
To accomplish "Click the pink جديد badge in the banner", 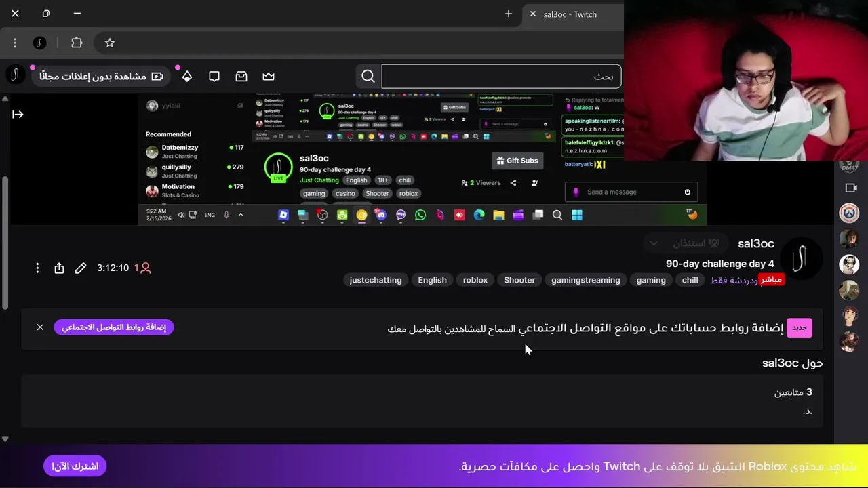I will tap(800, 328).
